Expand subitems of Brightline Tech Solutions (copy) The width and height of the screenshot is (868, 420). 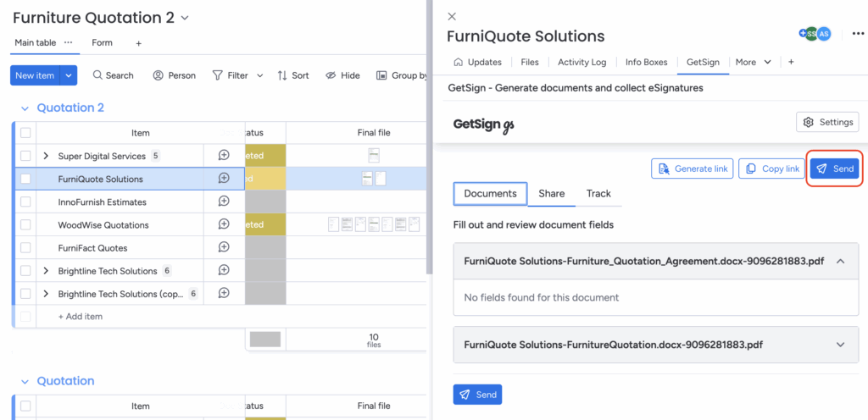tap(46, 294)
